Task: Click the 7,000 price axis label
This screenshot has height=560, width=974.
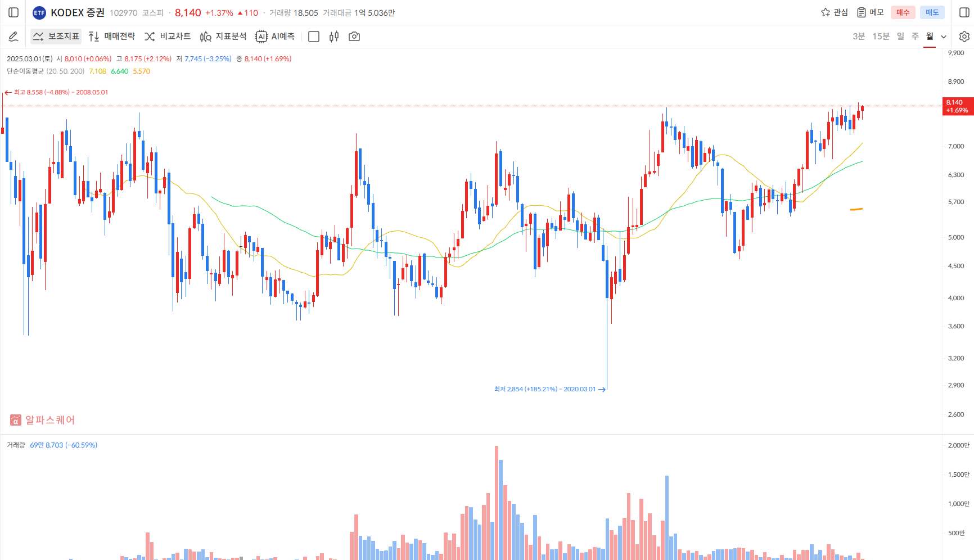Action: point(956,146)
